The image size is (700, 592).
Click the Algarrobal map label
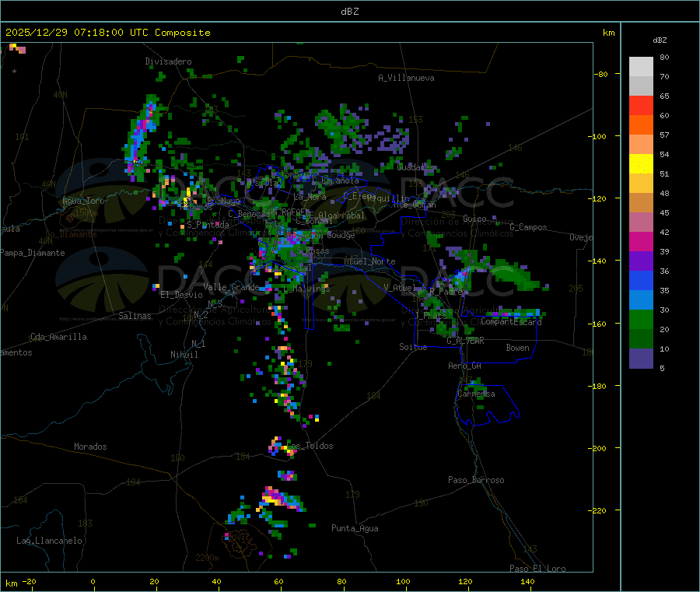(341, 215)
